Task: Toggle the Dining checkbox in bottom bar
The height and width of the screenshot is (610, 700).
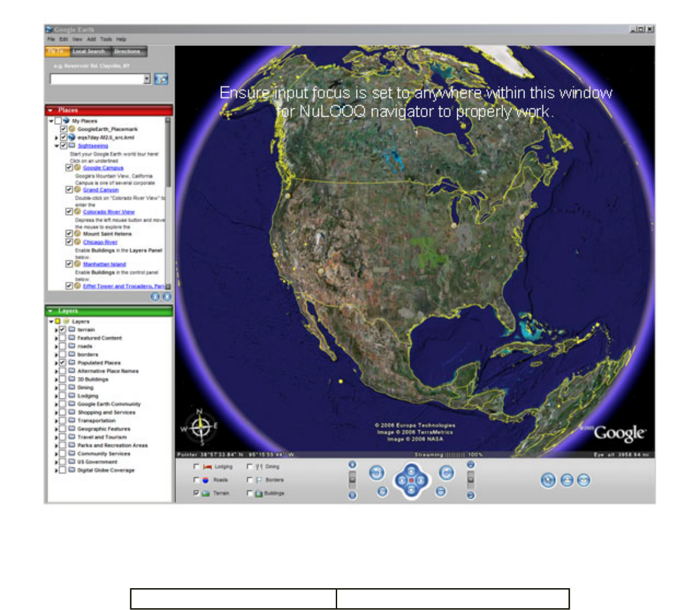Action: point(250,467)
